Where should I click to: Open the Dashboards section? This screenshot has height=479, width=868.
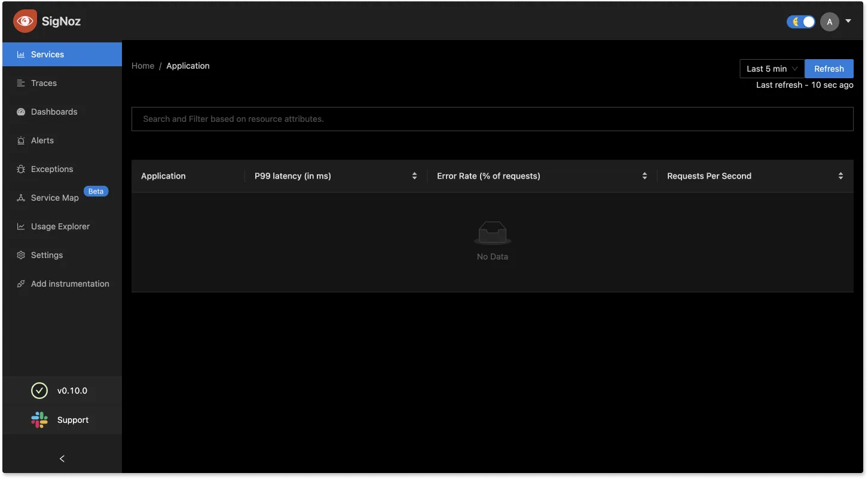(x=62, y=112)
